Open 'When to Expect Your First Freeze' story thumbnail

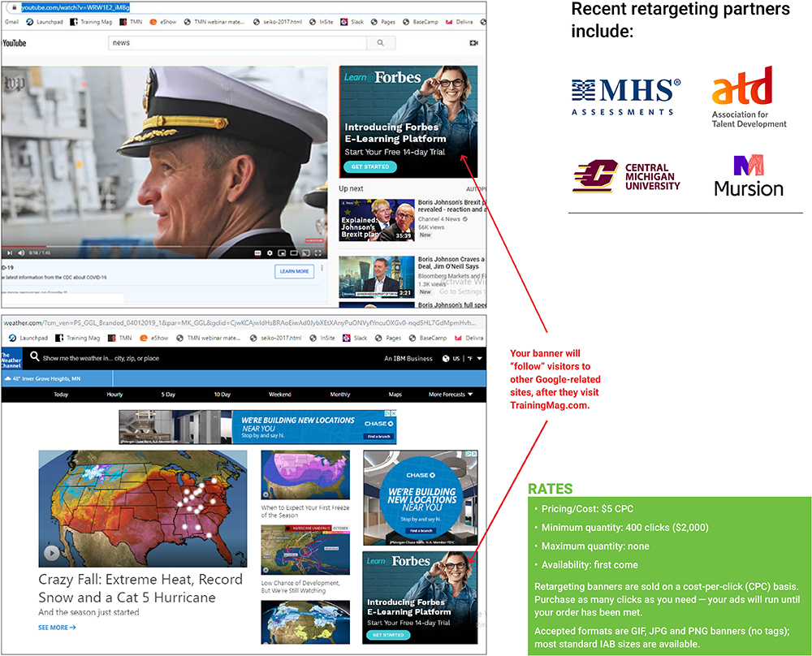tap(305, 475)
